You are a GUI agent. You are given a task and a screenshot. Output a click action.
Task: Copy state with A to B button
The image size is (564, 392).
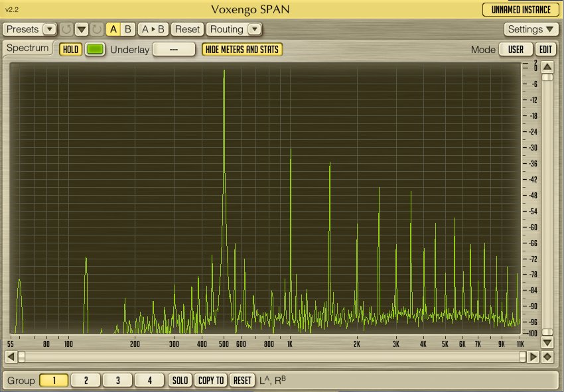point(153,29)
